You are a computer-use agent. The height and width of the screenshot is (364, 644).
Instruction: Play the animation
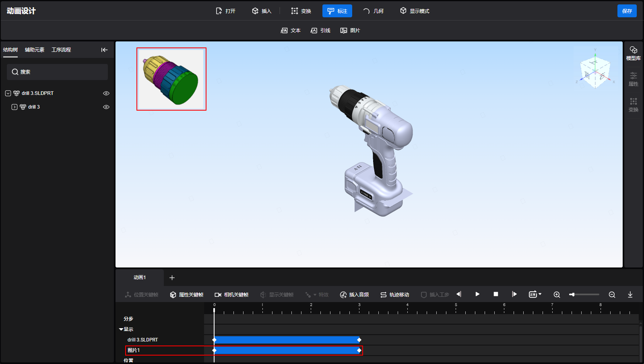(x=477, y=294)
